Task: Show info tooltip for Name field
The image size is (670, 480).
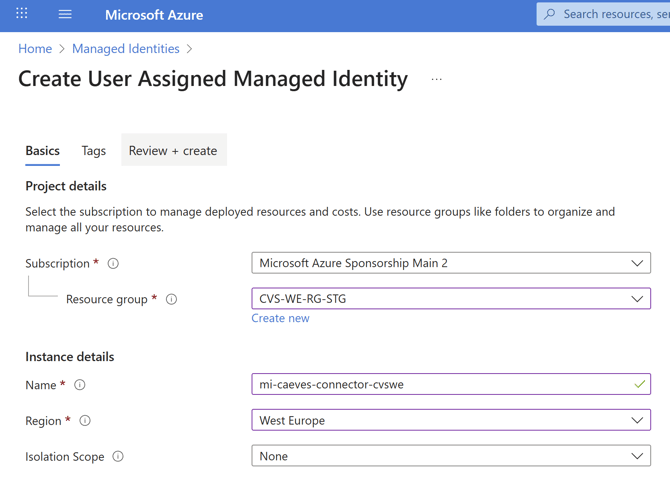Action: click(80, 385)
